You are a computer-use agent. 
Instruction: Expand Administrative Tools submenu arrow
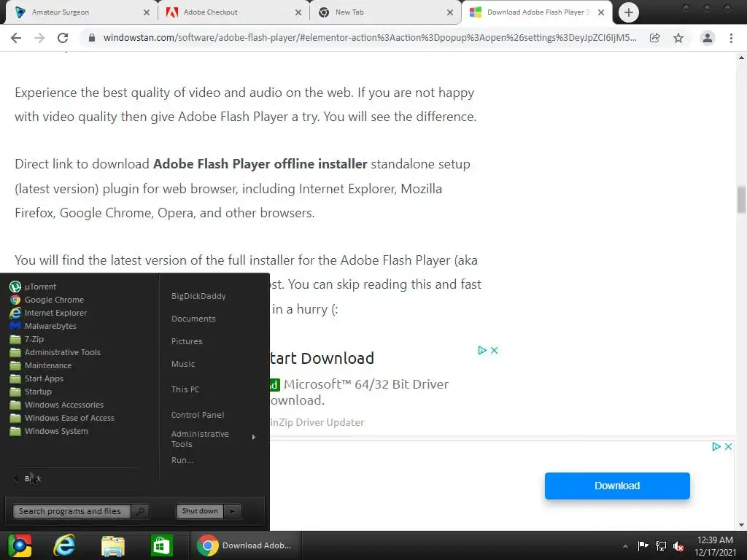pos(253,437)
